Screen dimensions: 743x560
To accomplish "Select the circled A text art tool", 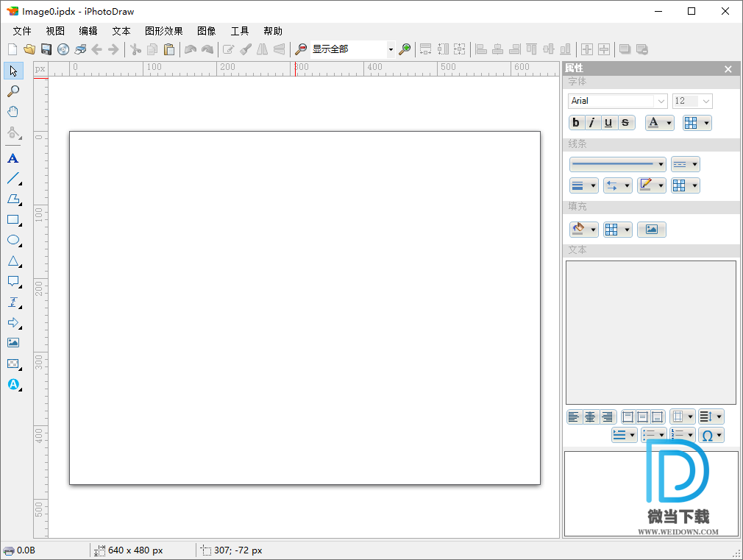I will [x=13, y=384].
